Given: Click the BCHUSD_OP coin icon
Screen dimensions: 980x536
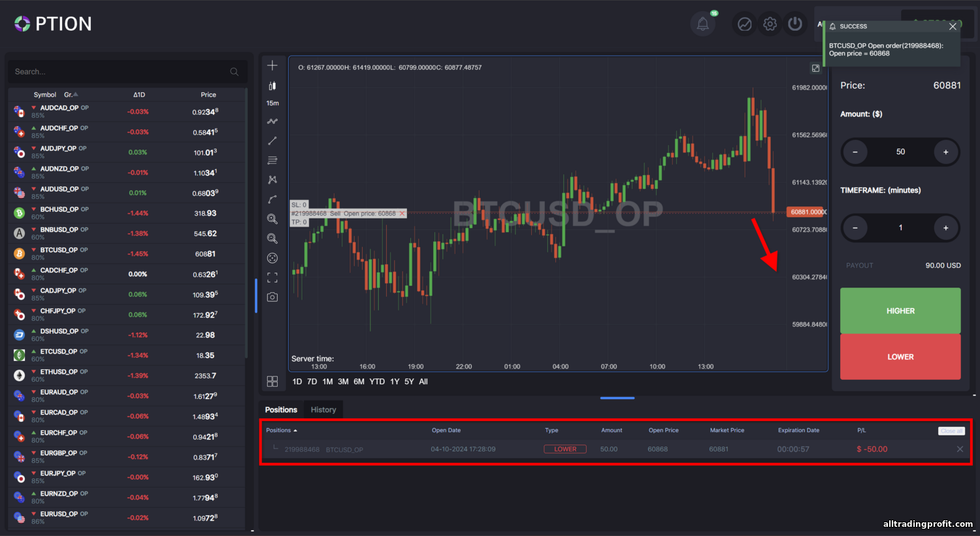Looking at the screenshot, I should click(x=20, y=213).
